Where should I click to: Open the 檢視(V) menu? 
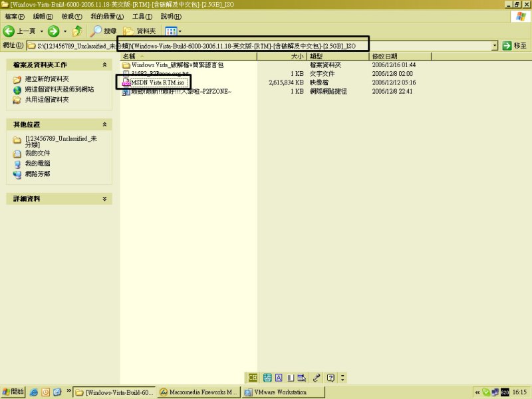coord(72,16)
